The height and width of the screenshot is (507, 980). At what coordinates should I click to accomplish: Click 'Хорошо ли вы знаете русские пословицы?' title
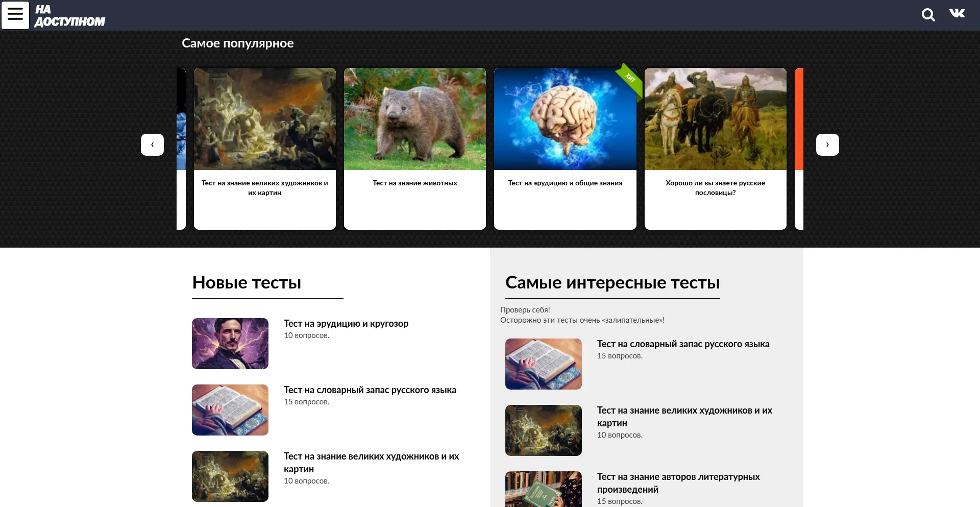tap(715, 188)
